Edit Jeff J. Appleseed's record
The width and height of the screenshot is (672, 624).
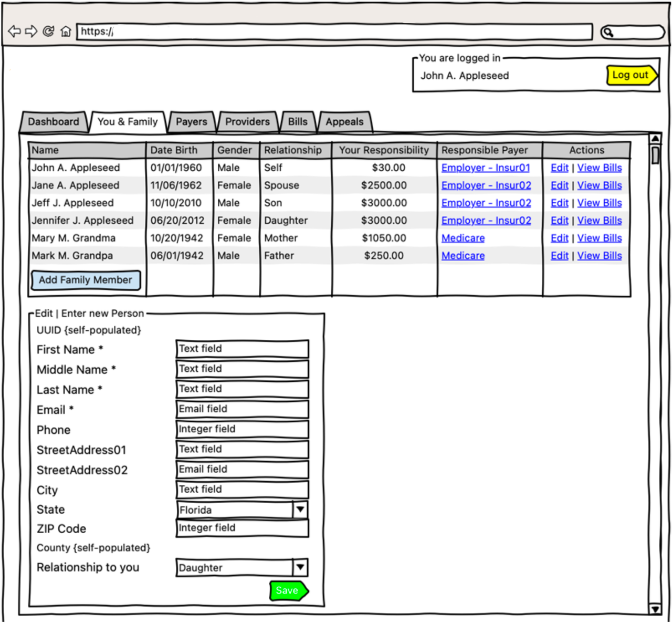tap(559, 203)
